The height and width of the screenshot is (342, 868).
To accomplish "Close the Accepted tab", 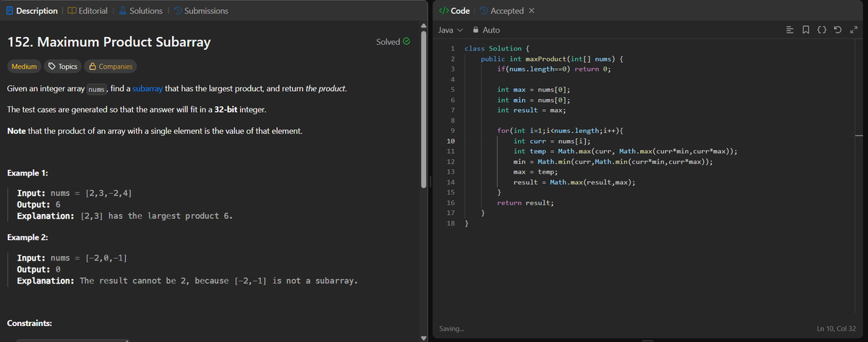I will coord(532,11).
